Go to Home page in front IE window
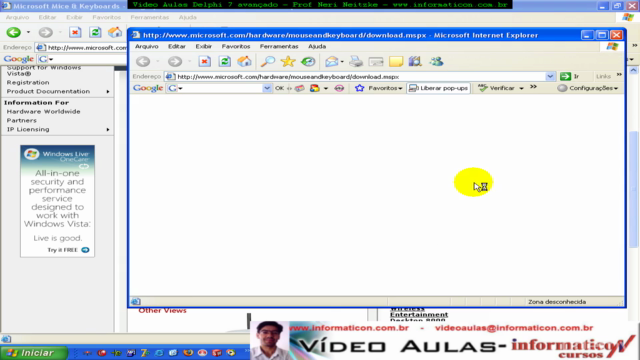Screen dimensions: 640x360 (244, 62)
